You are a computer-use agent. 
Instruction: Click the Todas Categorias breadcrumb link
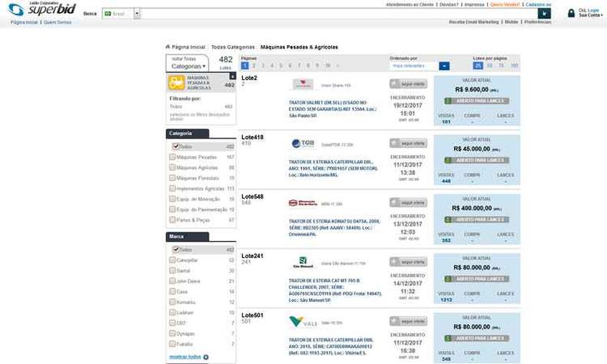coord(233,47)
